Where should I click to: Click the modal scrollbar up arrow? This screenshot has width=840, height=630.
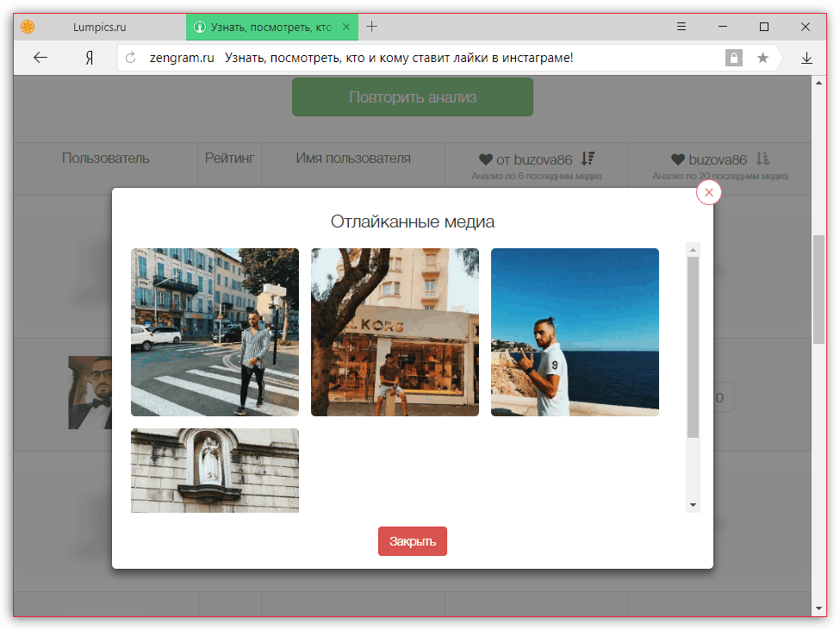point(693,250)
